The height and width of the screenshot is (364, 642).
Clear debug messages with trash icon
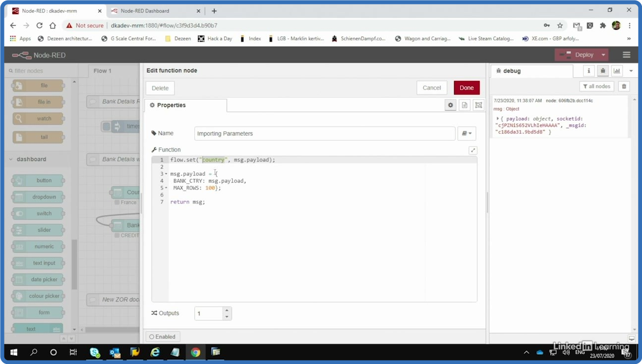(624, 86)
